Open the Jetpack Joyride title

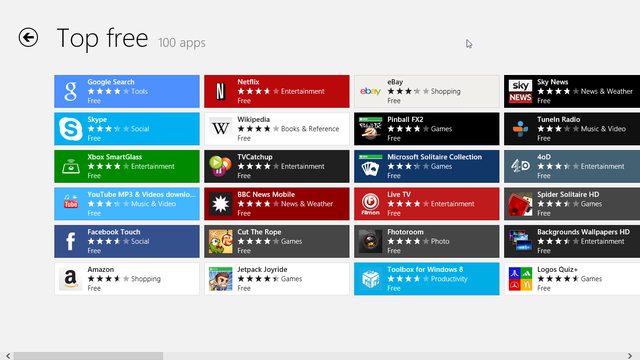click(x=262, y=269)
